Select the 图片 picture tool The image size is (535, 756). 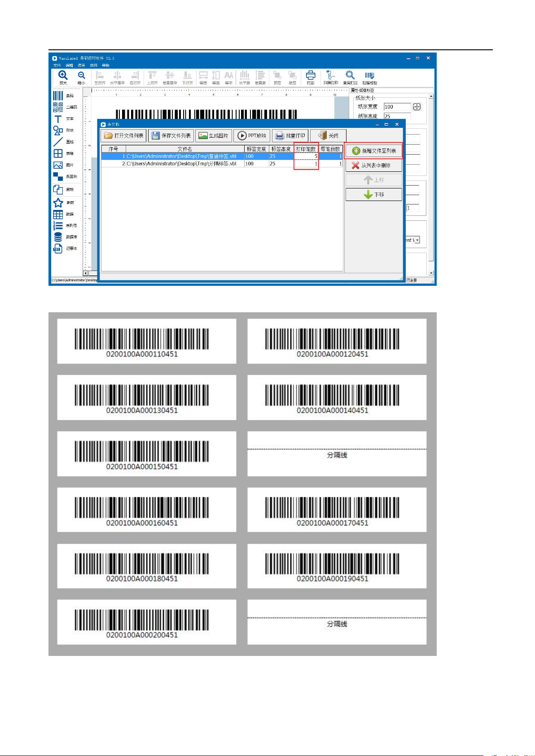click(58, 165)
